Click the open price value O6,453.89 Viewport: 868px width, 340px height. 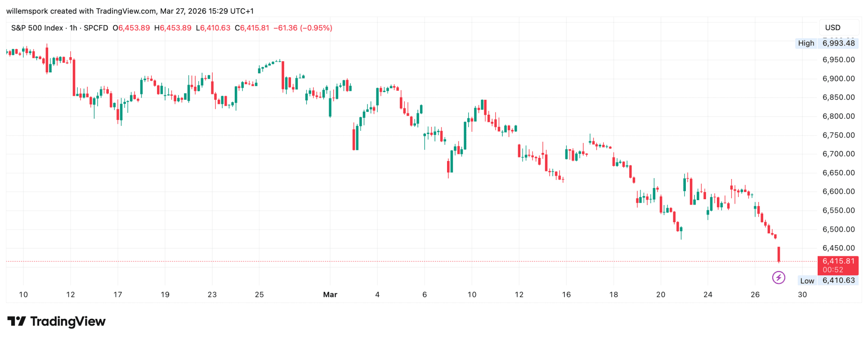click(x=131, y=28)
